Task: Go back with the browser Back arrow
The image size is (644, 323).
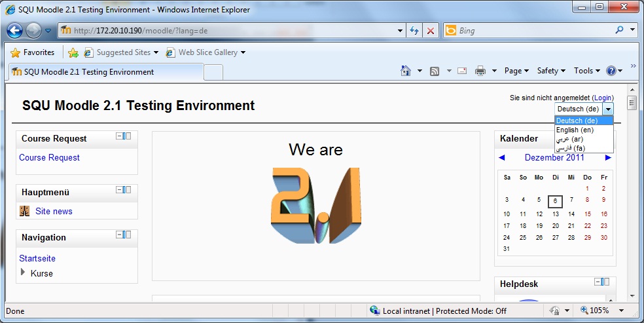Action: pyautogui.click(x=14, y=30)
